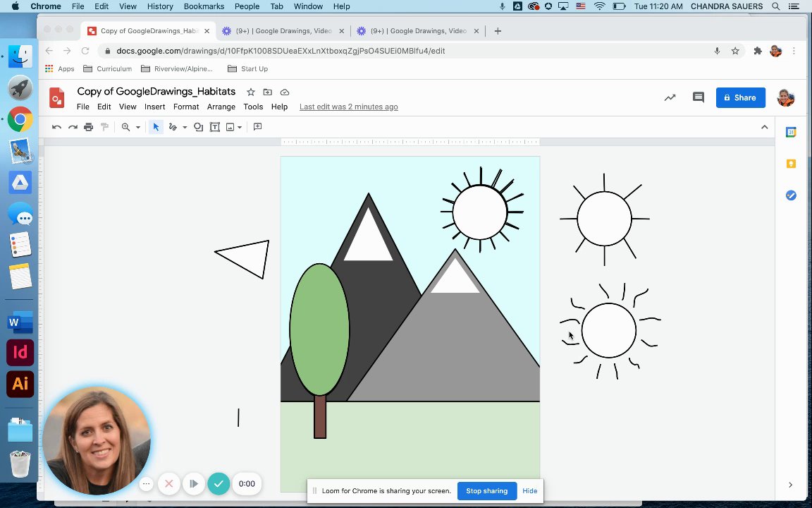This screenshot has height=508, width=812.
Task: Select the green oval tree shape
Action: pos(319,329)
